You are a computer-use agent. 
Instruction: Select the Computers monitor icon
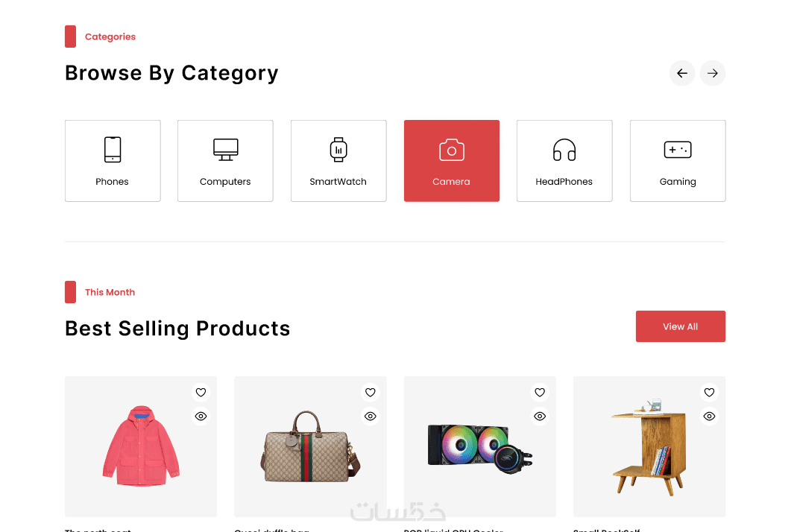pyautogui.click(x=225, y=150)
